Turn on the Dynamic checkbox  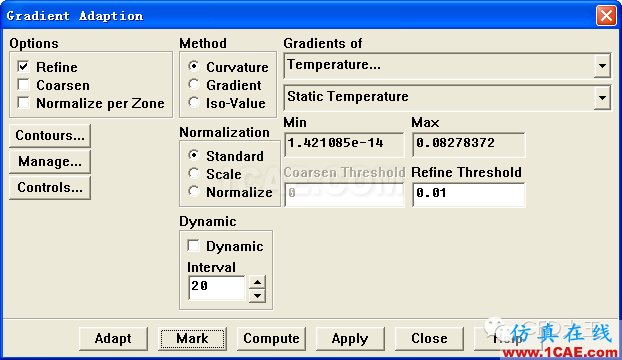193,246
